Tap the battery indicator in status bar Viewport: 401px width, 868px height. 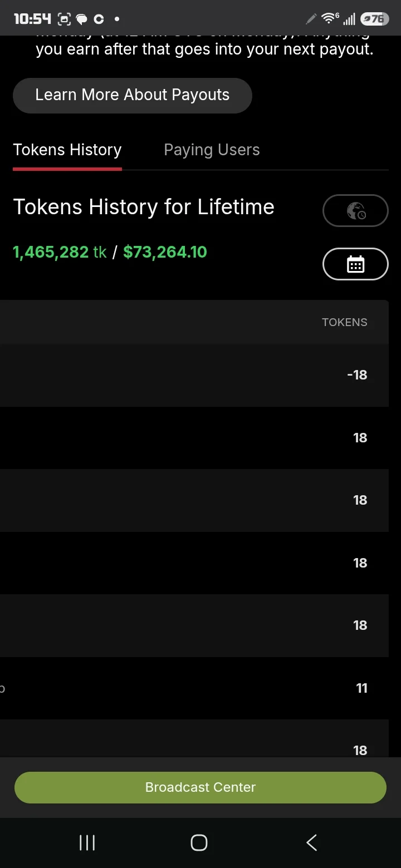coord(374,19)
